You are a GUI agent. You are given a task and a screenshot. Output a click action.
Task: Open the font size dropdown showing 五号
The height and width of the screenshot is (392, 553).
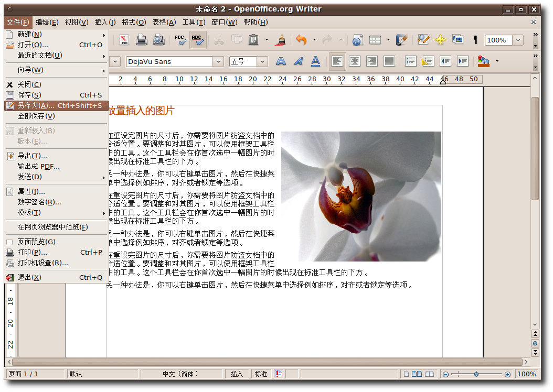(x=262, y=62)
